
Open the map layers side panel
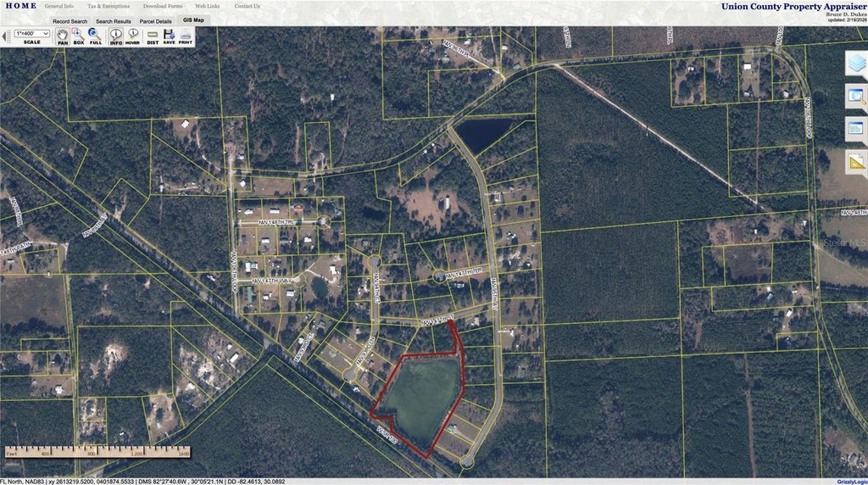click(855, 63)
